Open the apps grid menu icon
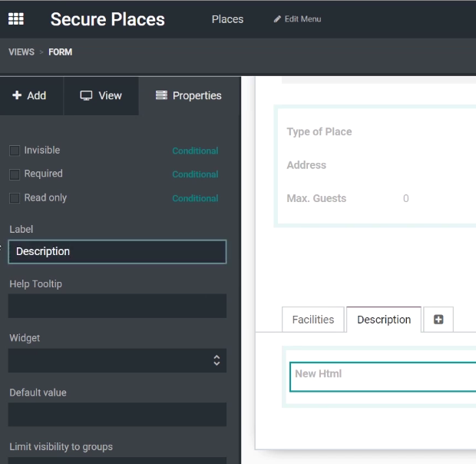 pos(16,19)
